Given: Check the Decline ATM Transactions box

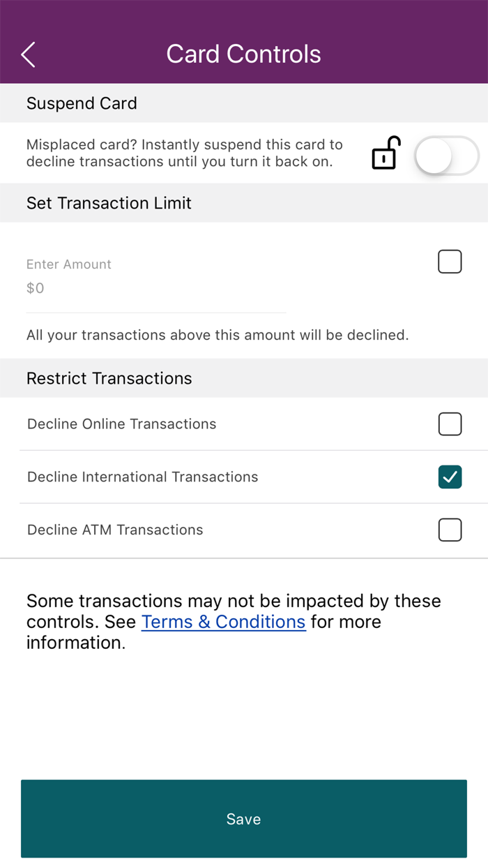Looking at the screenshot, I should click(x=450, y=530).
